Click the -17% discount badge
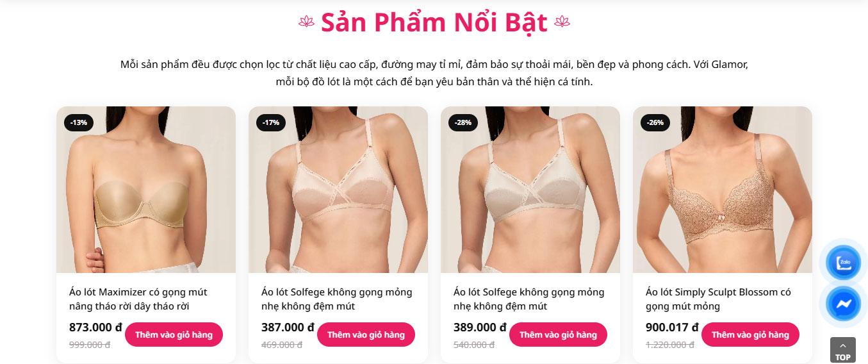The height and width of the screenshot is (364, 868). (271, 122)
